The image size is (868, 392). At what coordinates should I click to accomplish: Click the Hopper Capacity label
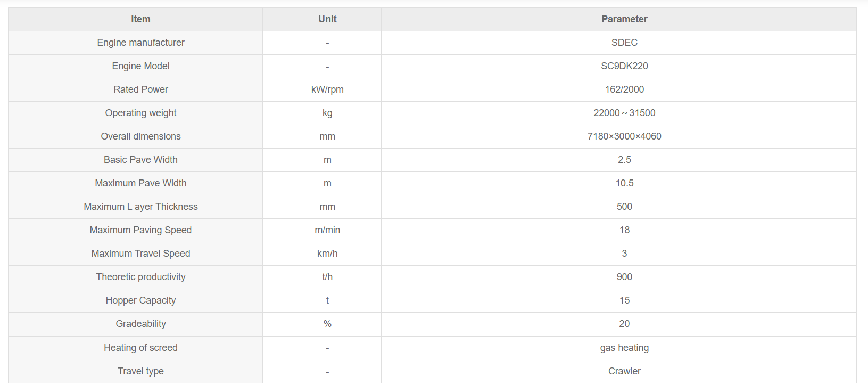tap(140, 300)
